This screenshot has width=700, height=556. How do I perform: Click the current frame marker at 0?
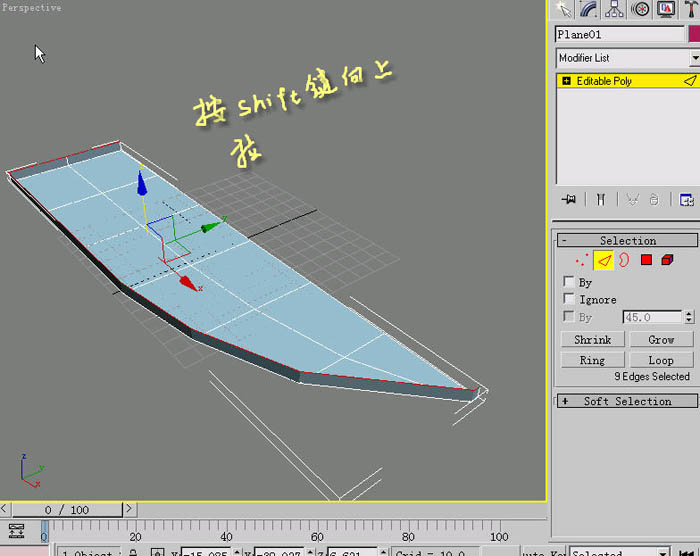pyautogui.click(x=44, y=531)
